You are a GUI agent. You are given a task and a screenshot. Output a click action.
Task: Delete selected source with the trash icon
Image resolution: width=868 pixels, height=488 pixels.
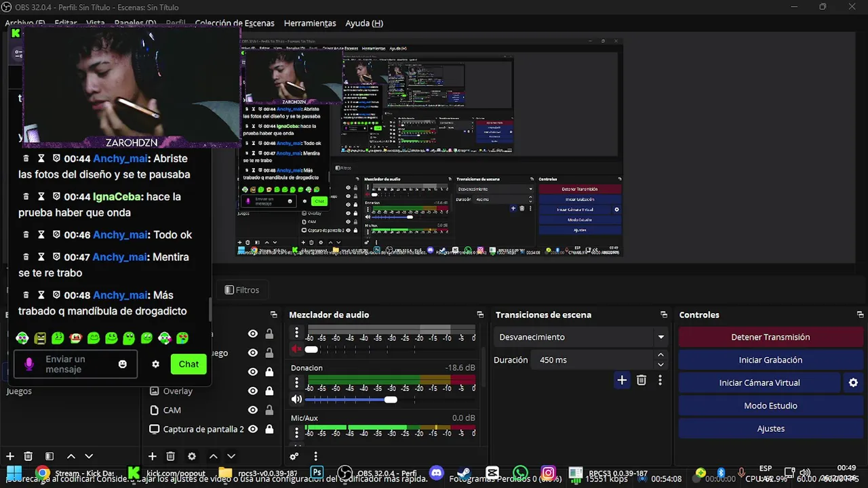coord(171,457)
